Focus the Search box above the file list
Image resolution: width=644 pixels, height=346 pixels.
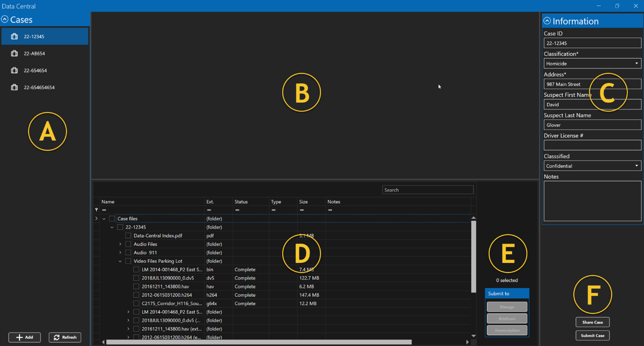[x=428, y=190]
